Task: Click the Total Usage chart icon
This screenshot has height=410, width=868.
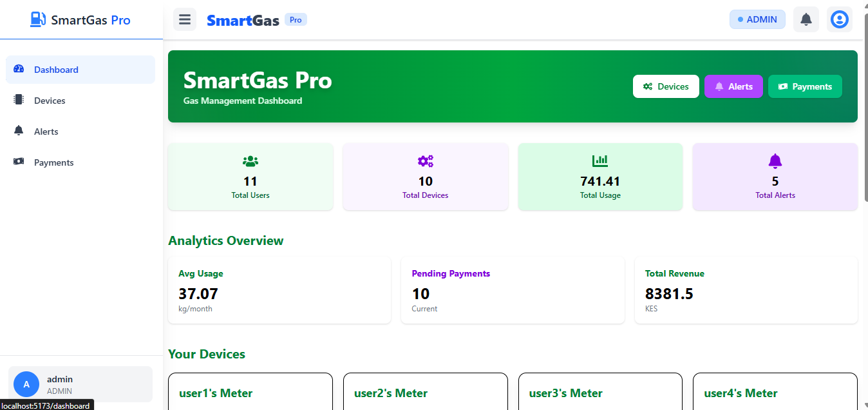Action: tap(599, 161)
